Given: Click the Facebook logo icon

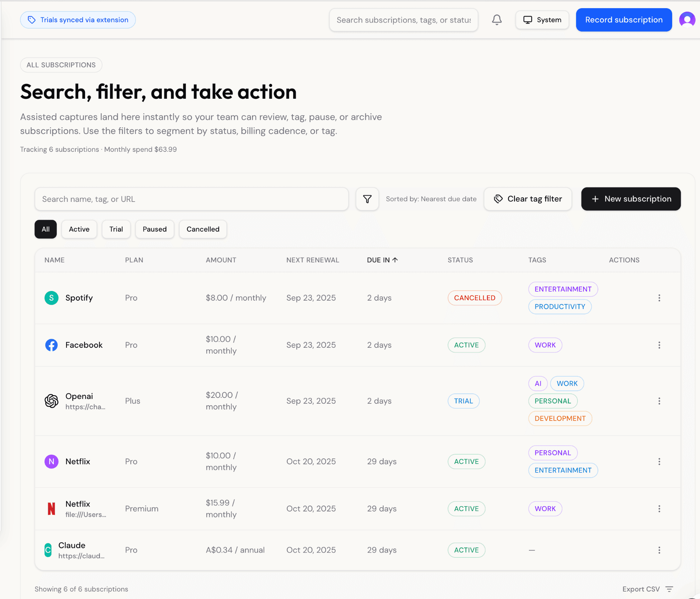Looking at the screenshot, I should coord(52,345).
